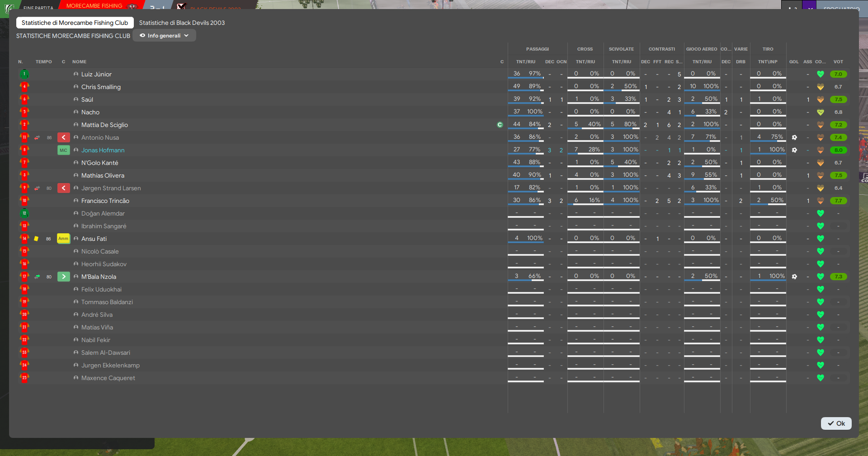Click Ansu Fati's yellow card icon
The width and height of the screenshot is (868, 456).
coord(36,239)
